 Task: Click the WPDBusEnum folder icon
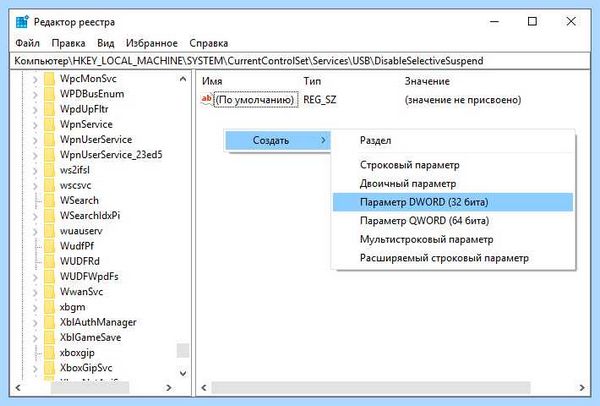pyautogui.click(x=49, y=94)
